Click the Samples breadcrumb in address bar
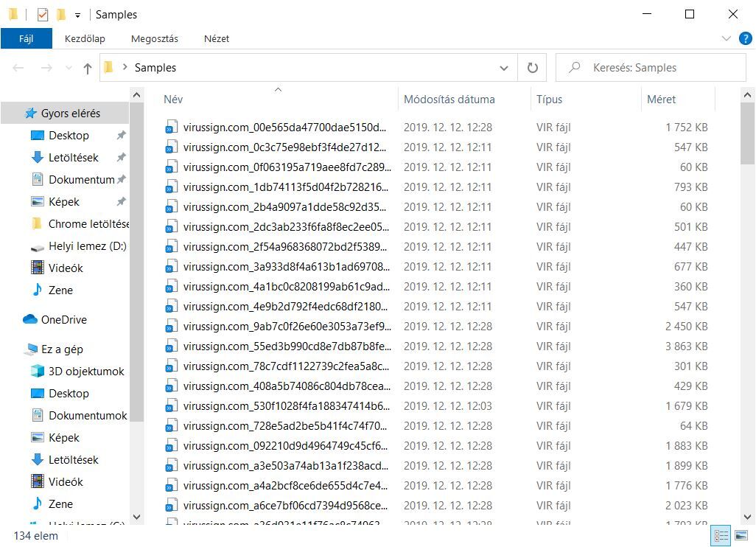Screen dimensions: 756x547 coord(155,68)
